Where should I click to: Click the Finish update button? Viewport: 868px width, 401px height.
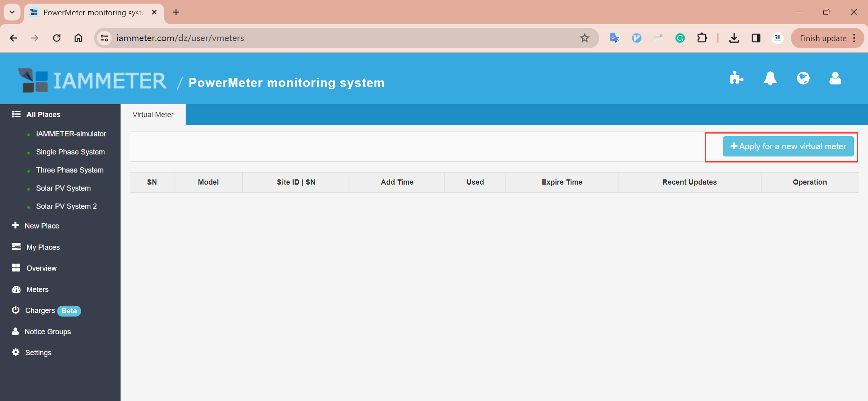823,38
